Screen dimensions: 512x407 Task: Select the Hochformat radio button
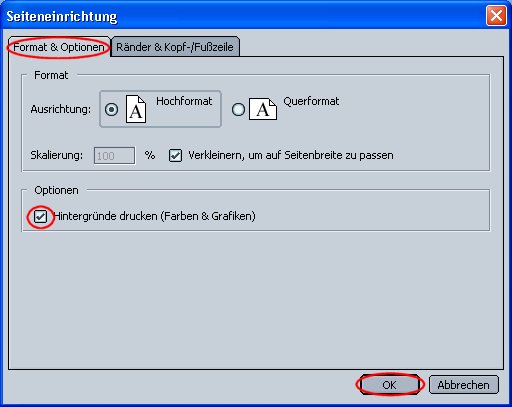111,109
